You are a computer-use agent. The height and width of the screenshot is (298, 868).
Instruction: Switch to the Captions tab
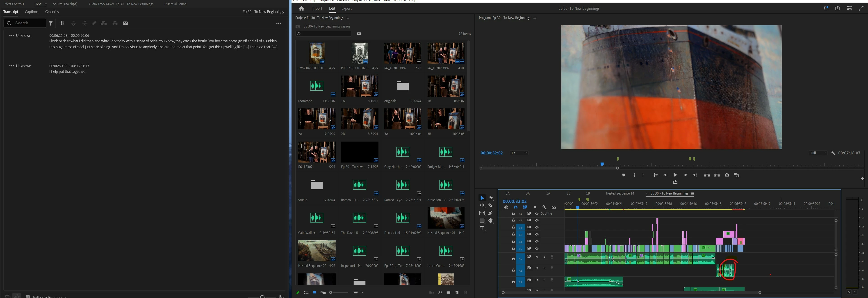click(x=32, y=12)
